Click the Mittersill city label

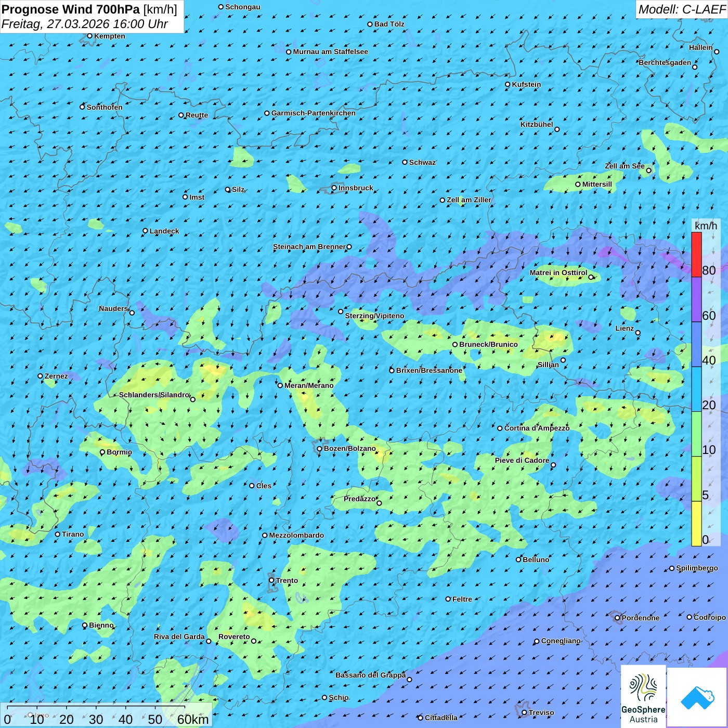[597, 184]
